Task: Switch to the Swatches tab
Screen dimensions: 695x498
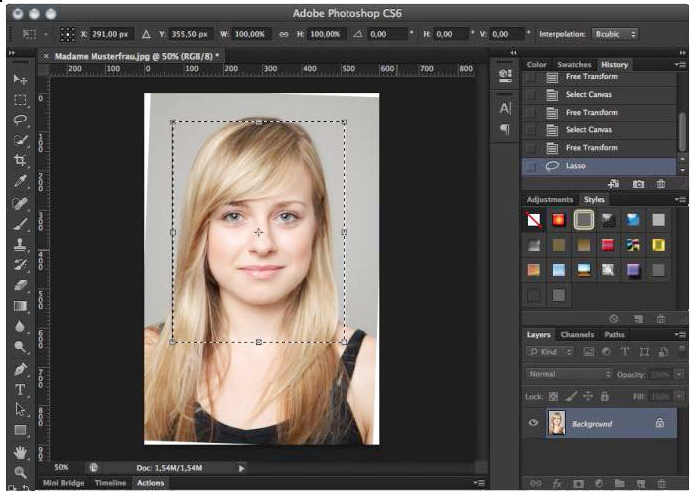Action: point(574,65)
